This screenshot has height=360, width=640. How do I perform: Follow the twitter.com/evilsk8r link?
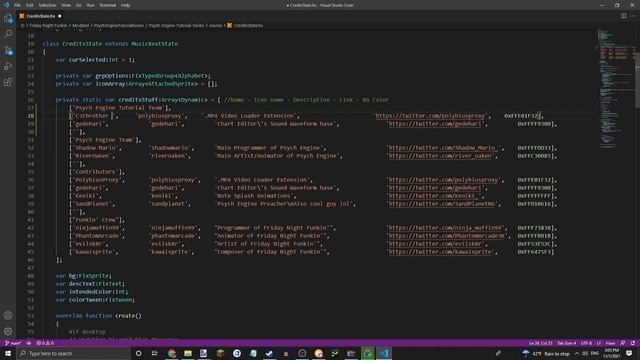pos(436,244)
